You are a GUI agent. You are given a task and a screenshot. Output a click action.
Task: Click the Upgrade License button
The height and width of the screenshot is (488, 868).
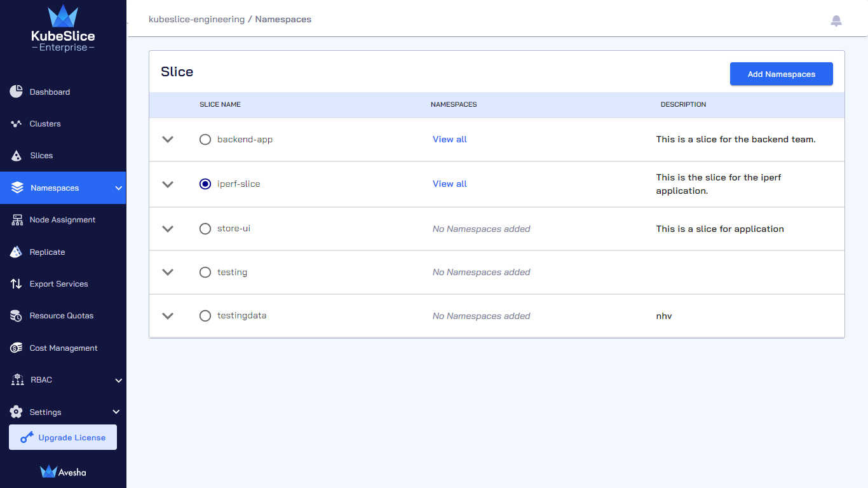[x=63, y=437]
